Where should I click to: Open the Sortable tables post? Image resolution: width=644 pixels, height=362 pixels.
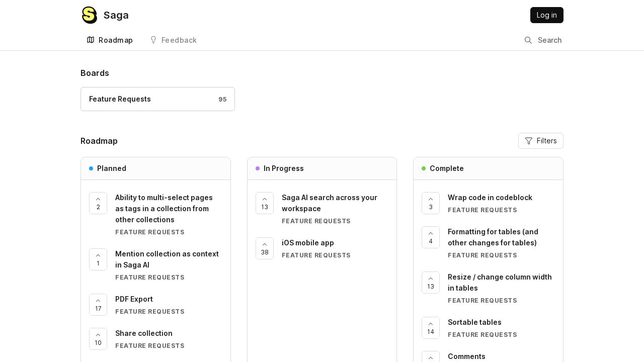[x=474, y=322]
